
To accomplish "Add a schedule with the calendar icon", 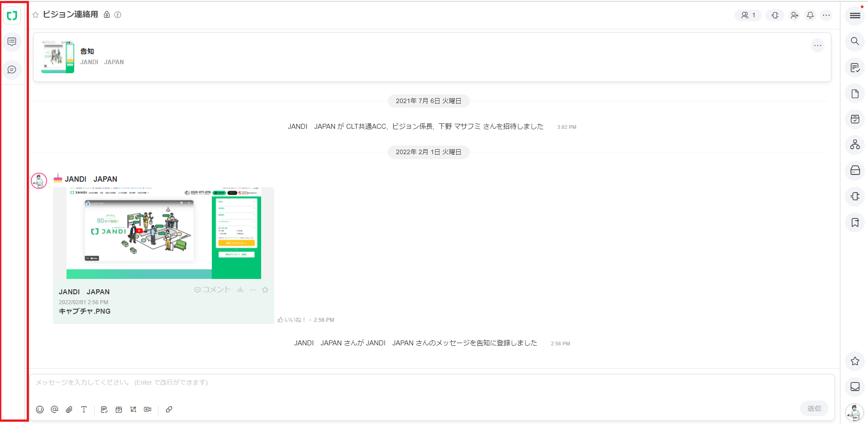I will [119, 410].
